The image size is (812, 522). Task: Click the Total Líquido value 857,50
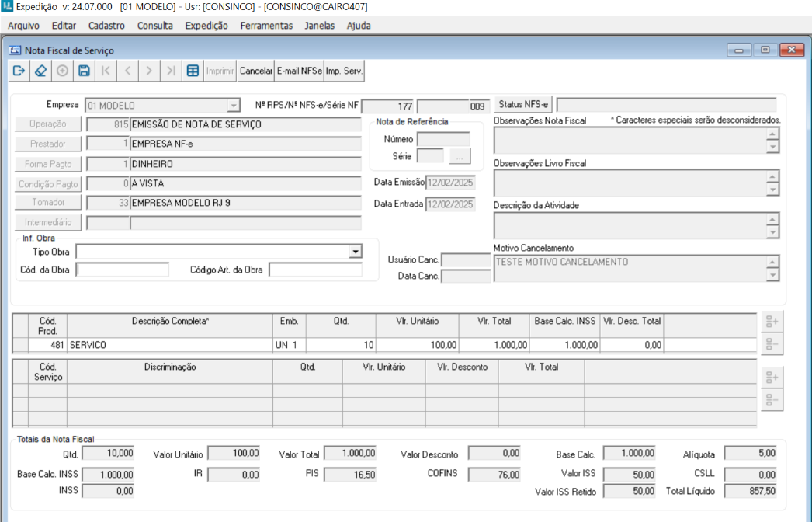pyautogui.click(x=751, y=491)
